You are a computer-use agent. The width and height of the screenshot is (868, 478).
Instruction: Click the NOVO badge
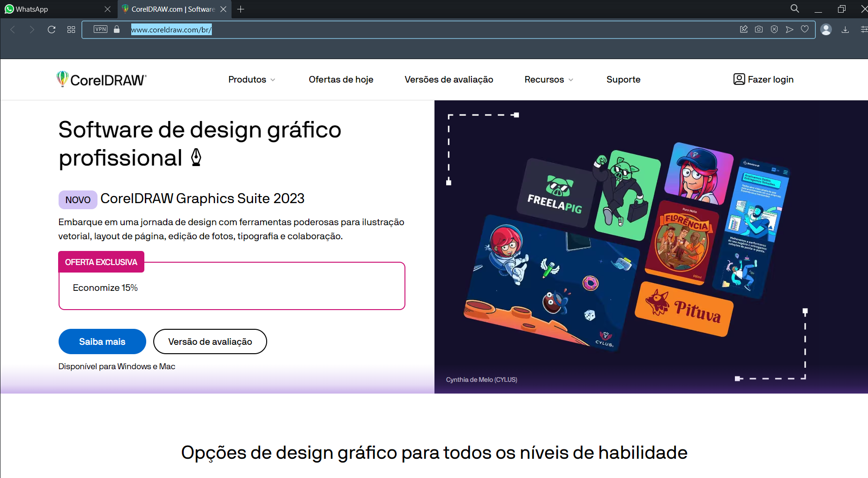[x=78, y=200]
